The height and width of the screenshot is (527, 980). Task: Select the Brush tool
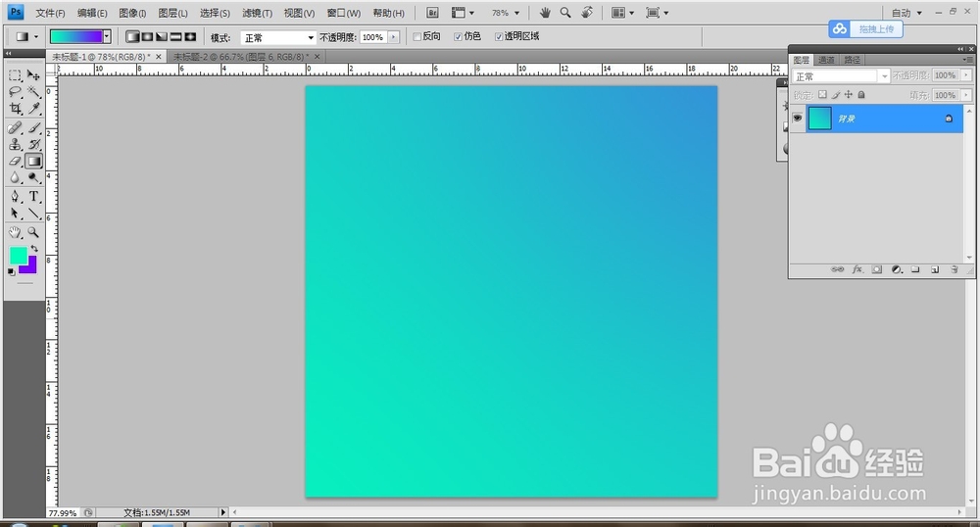(x=33, y=128)
